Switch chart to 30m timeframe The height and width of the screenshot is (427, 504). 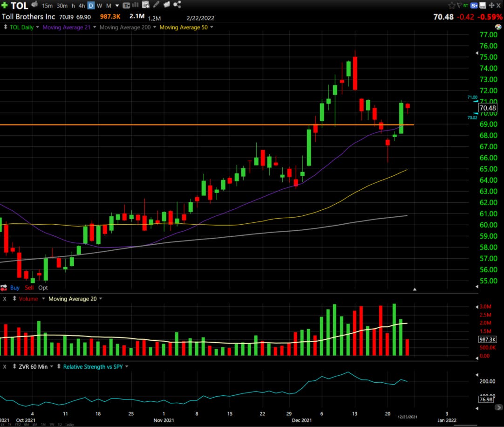pos(62,6)
